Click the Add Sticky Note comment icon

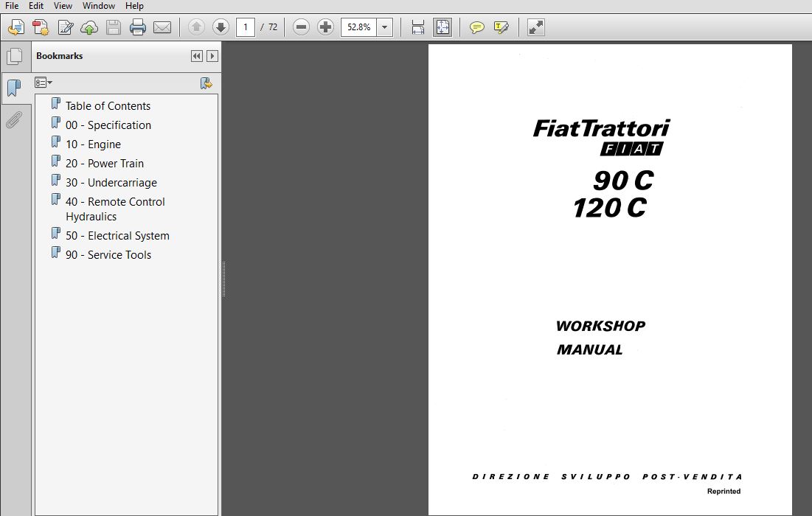(476, 27)
